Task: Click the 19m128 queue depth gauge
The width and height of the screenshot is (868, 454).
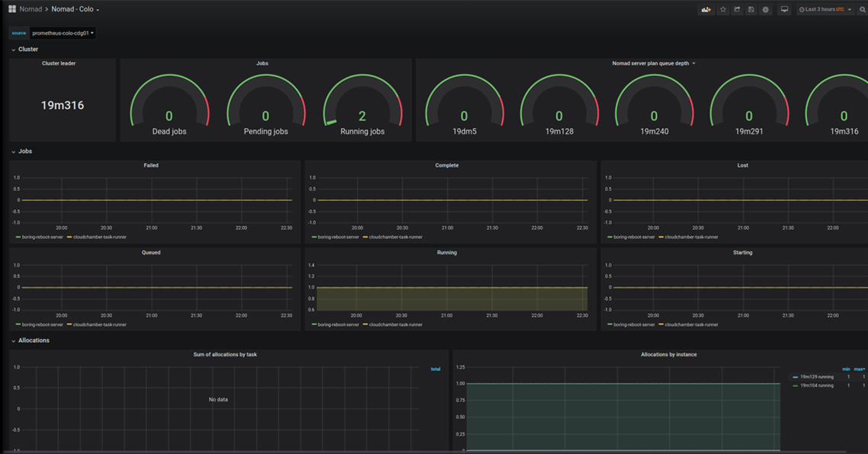Action: coord(559,104)
